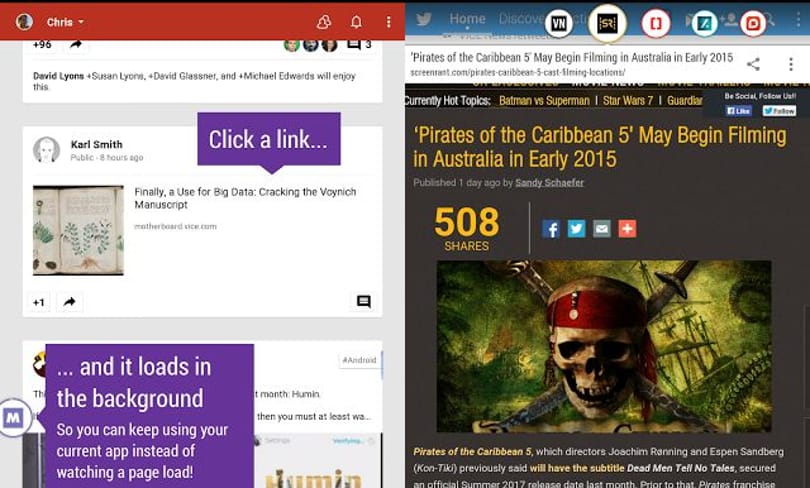Open the #Android hashtag tag
810x488 pixels.
pyautogui.click(x=359, y=360)
